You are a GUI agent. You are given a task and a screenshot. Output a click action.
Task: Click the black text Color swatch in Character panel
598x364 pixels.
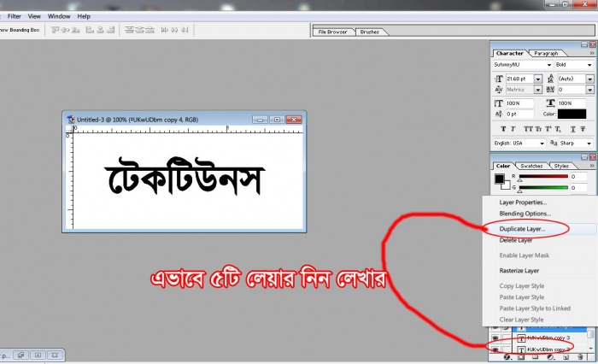(x=572, y=114)
